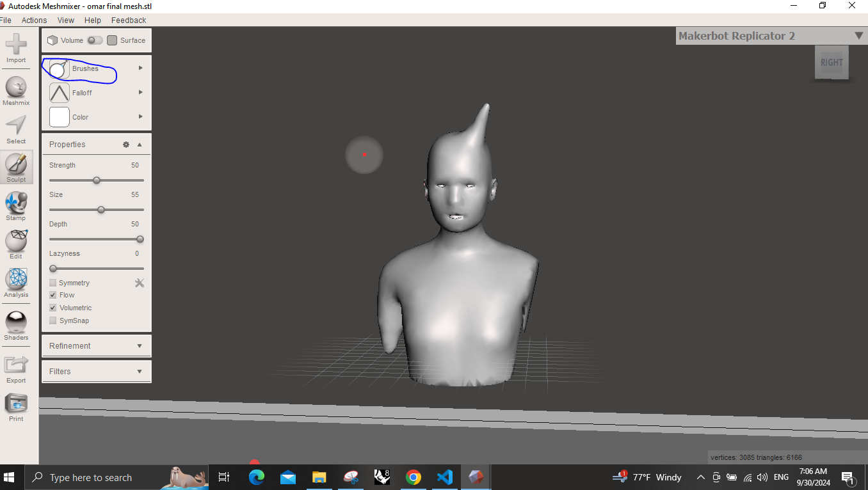Click the Depth slider handle
Viewport: 868px width, 490px height.
coord(140,239)
